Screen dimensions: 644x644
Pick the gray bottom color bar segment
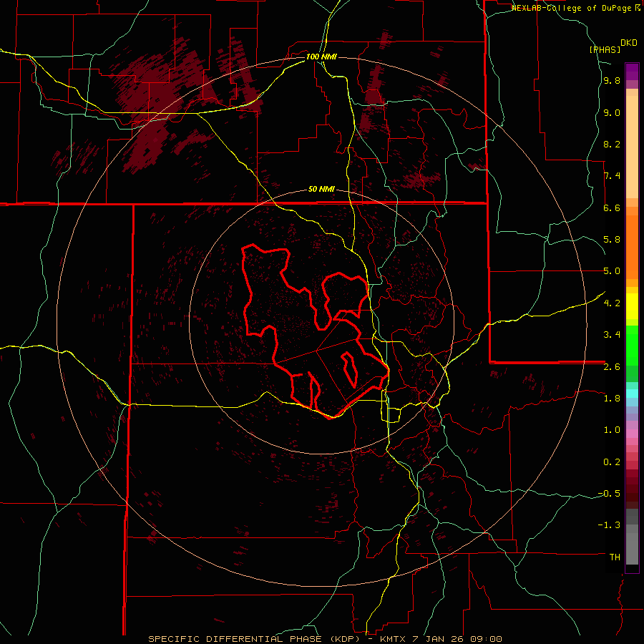tap(632, 548)
